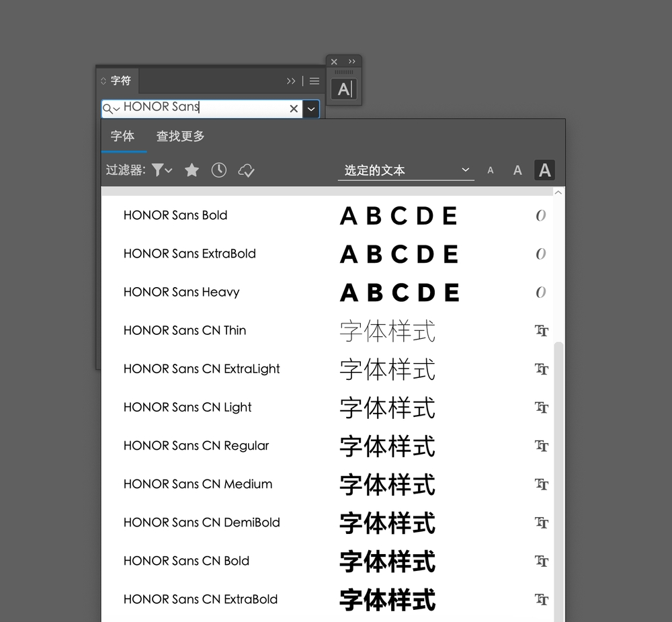Click the font filter funnel icon
Viewport: 672px width, 622px height.
point(157,170)
